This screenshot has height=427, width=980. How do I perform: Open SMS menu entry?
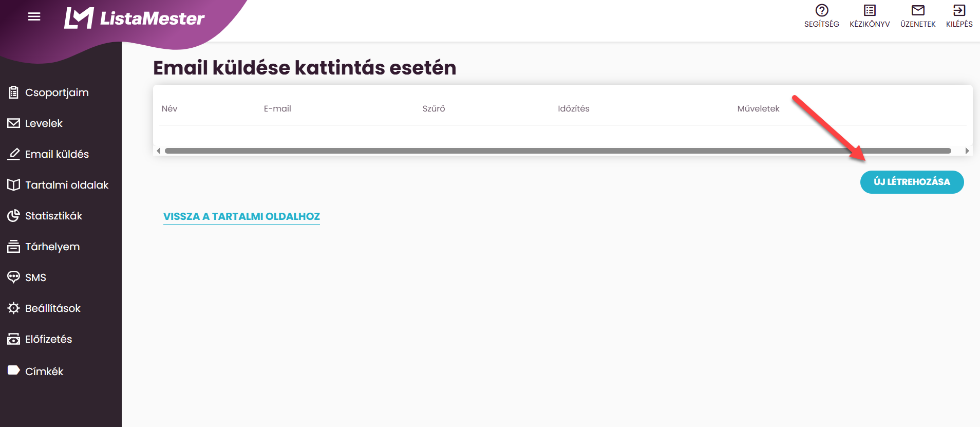coord(35,277)
